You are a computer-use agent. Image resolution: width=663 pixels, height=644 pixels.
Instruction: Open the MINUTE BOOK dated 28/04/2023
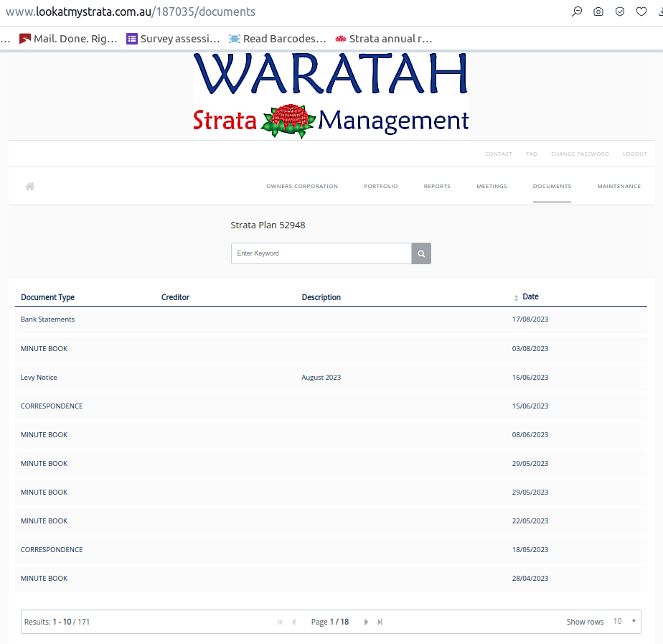click(331, 579)
